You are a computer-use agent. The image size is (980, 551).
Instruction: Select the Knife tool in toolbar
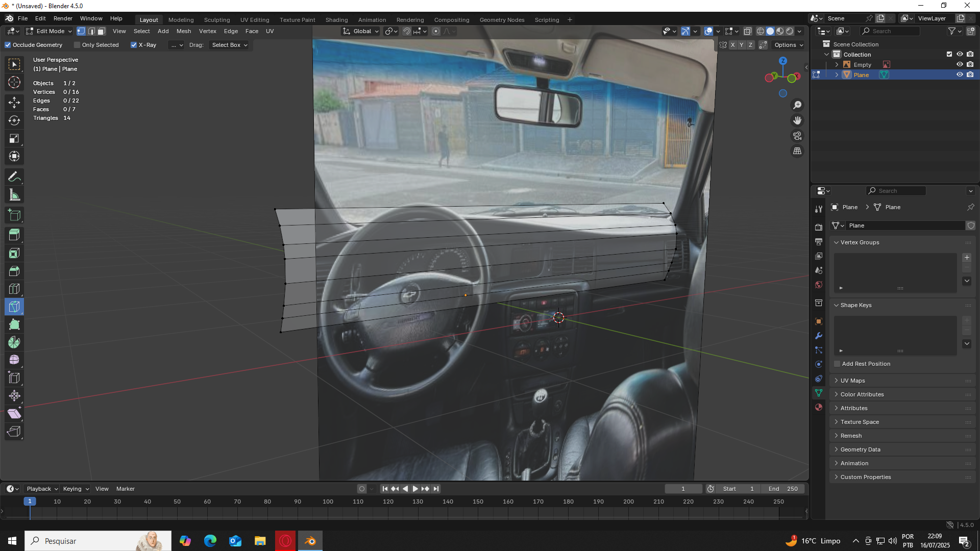point(14,307)
